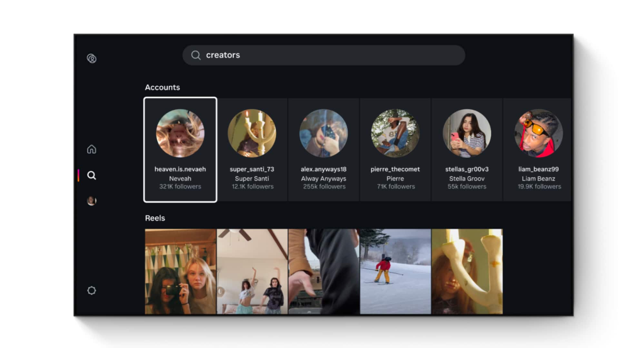
Task: Play the candelabra close-up reel
Action: point(467,271)
